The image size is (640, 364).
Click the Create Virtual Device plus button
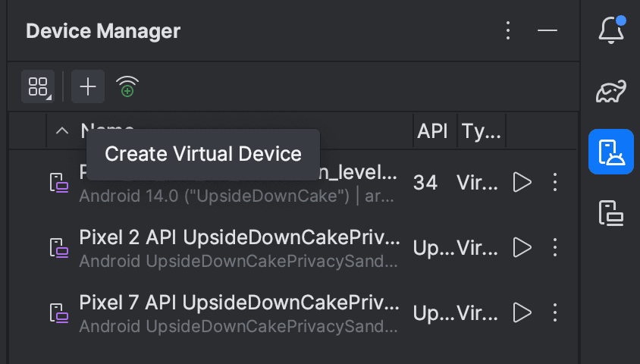pos(88,86)
